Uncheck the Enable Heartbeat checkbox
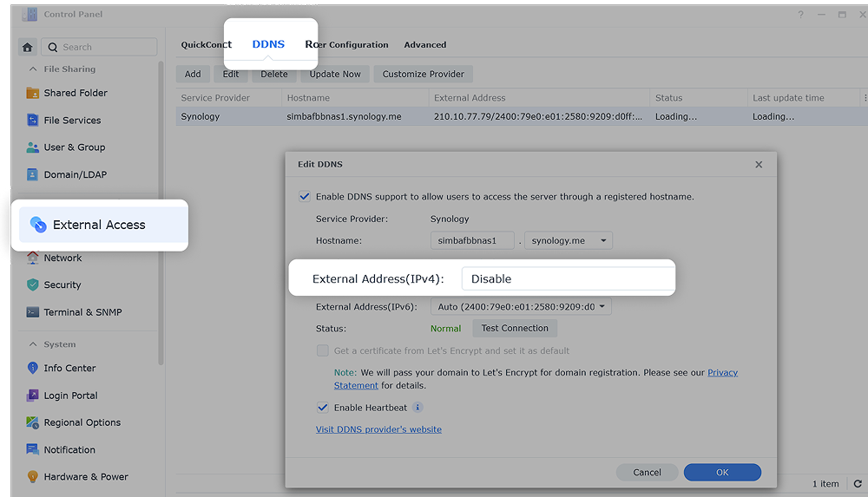The image size is (868, 497). (x=323, y=408)
